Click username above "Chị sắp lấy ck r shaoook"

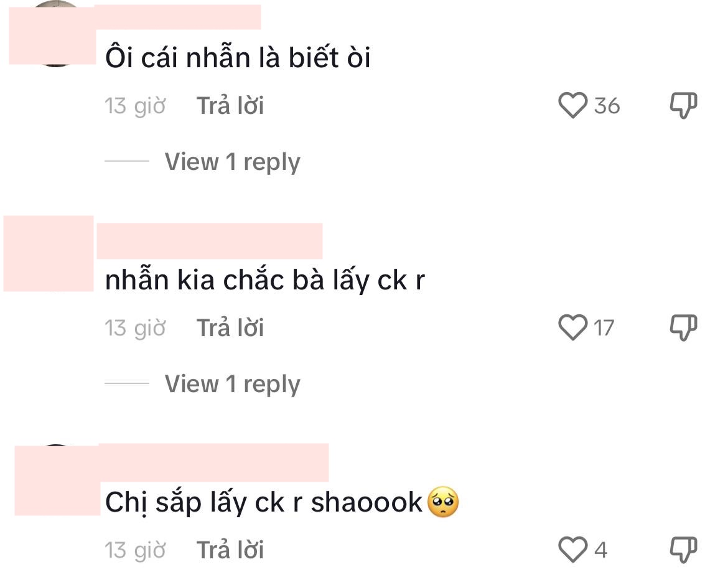[214, 462]
